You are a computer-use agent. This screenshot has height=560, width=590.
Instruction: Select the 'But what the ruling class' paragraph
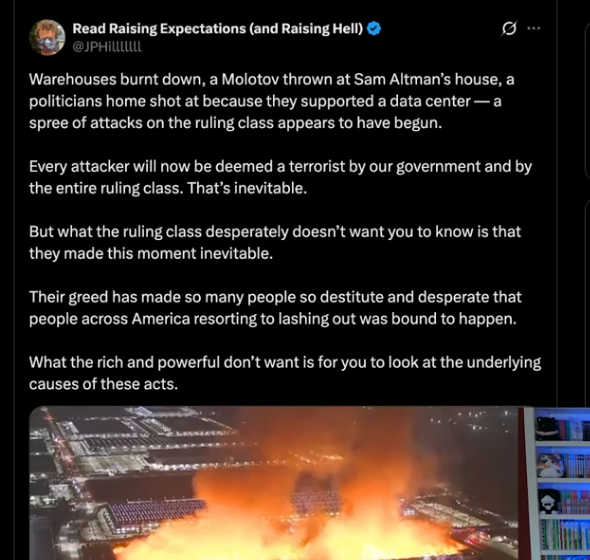click(275, 242)
